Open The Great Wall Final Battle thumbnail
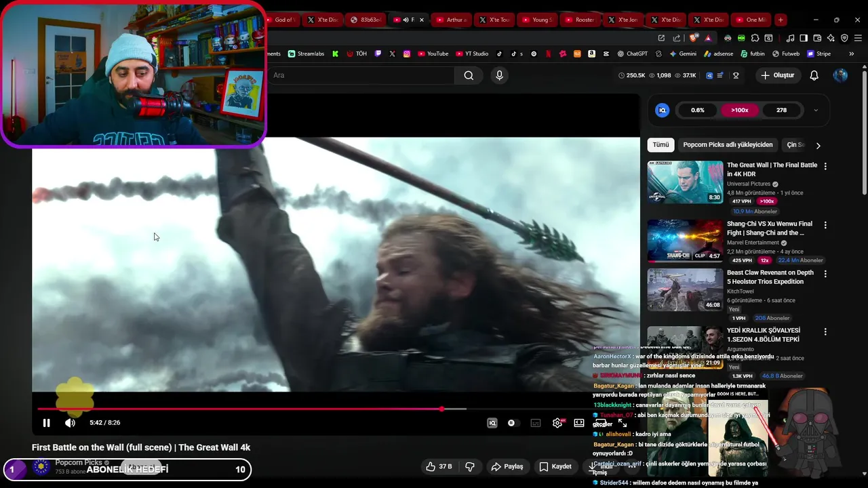Image resolution: width=868 pixels, height=488 pixels. pyautogui.click(x=685, y=182)
